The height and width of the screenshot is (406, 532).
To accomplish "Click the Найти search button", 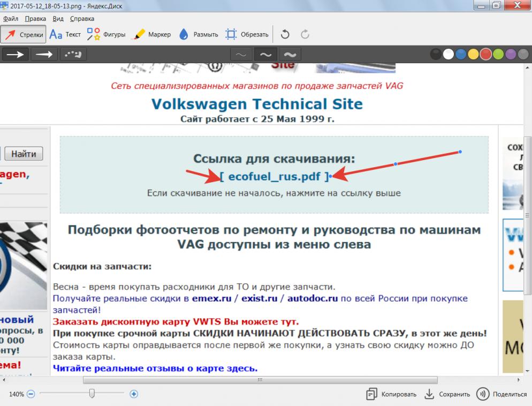I will [x=24, y=154].
